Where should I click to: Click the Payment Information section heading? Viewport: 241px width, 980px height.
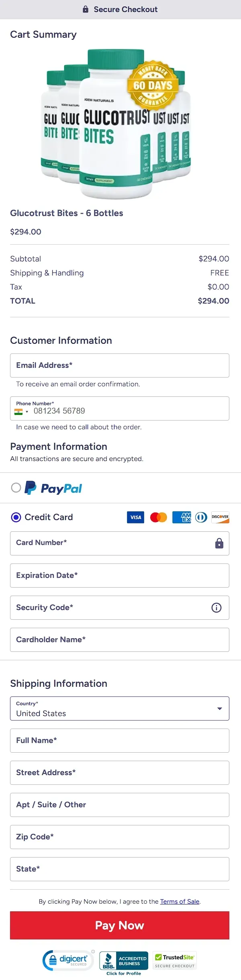pos(59,447)
